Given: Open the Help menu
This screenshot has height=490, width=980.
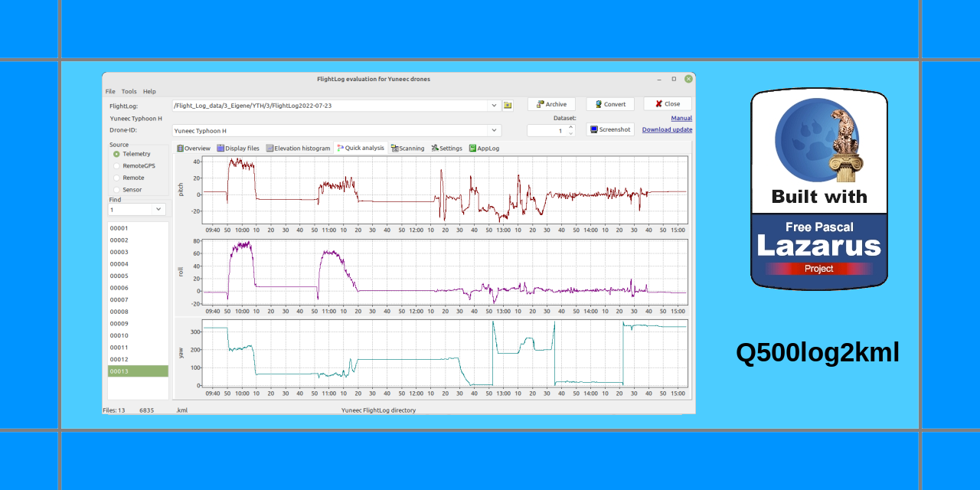Looking at the screenshot, I should point(149,92).
